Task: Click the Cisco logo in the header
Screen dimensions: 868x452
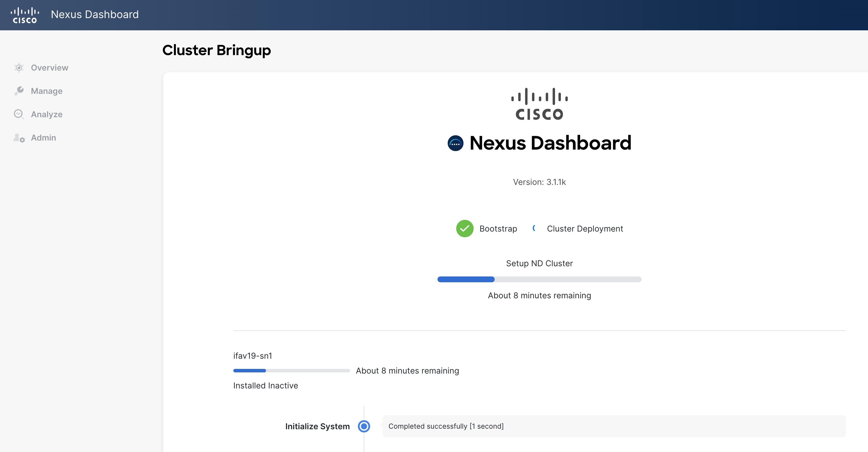Action: coord(25,15)
